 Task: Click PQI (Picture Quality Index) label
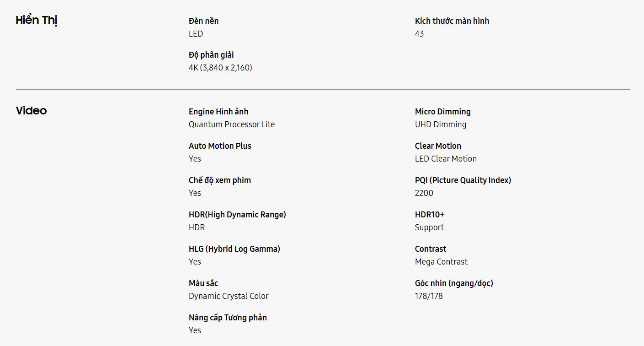[463, 180]
